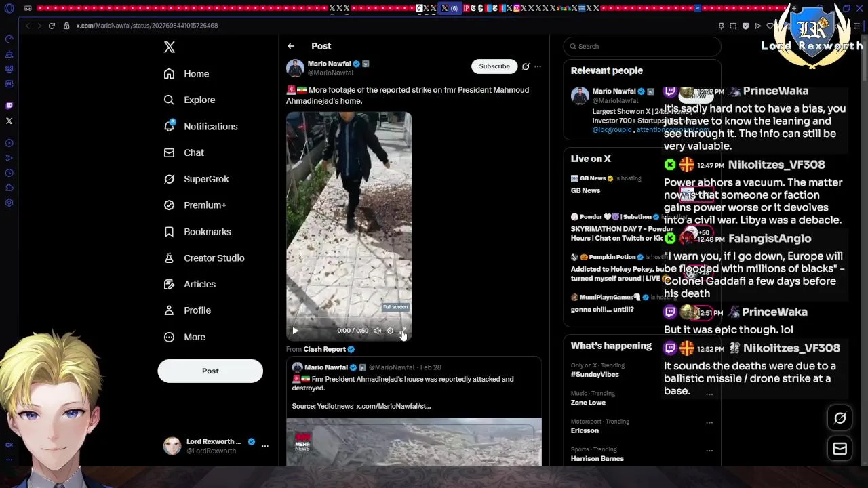The height and width of the screenshot is (488, 868).
Task: Go forward in browser history
Action: coord(39,26)
